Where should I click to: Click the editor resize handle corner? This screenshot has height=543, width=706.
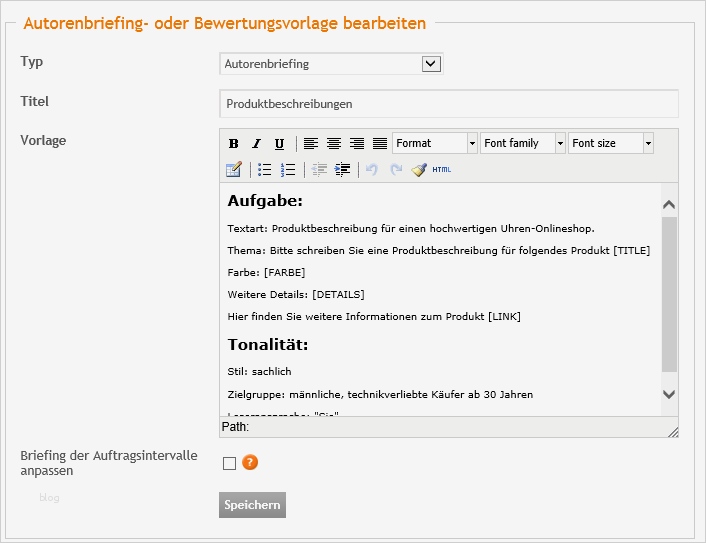tap(673, 432)
